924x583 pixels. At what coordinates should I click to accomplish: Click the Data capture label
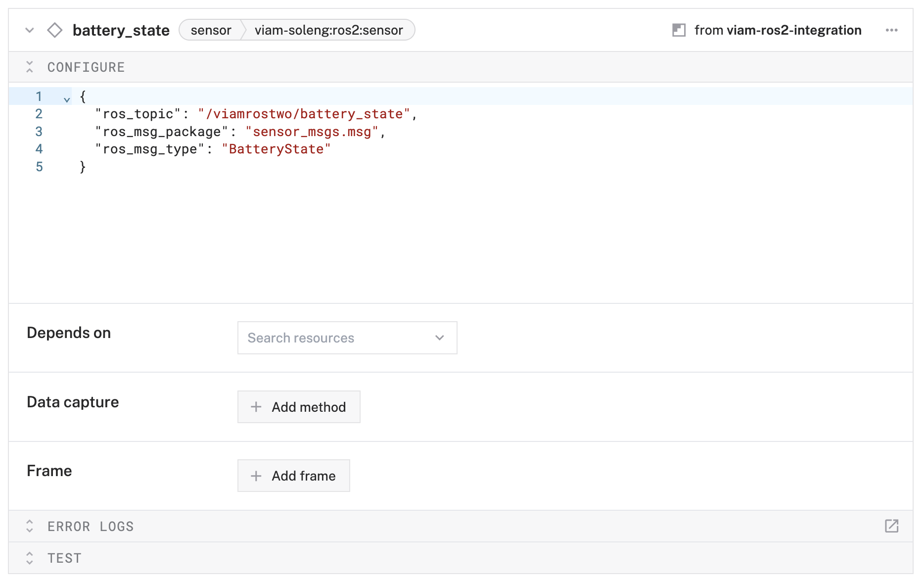(x=73, y=402)
